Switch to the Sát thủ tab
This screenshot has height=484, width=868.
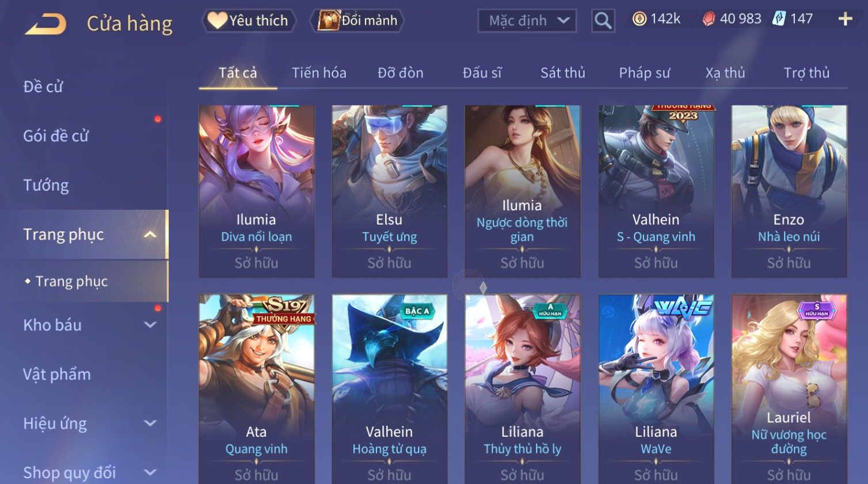tap(562, 73)
